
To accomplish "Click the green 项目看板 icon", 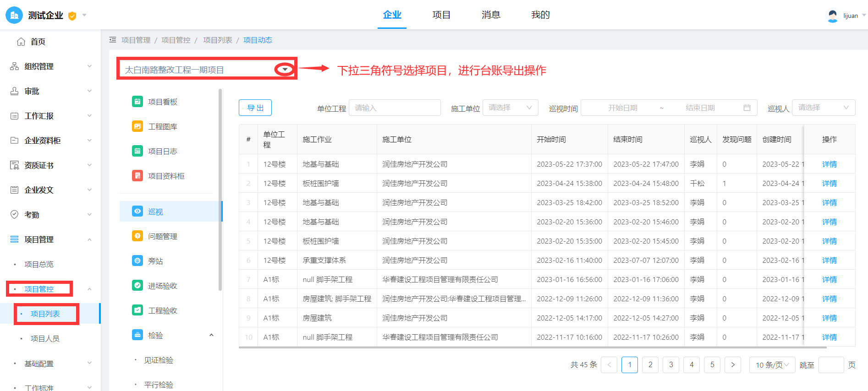I will click(137, 102).
